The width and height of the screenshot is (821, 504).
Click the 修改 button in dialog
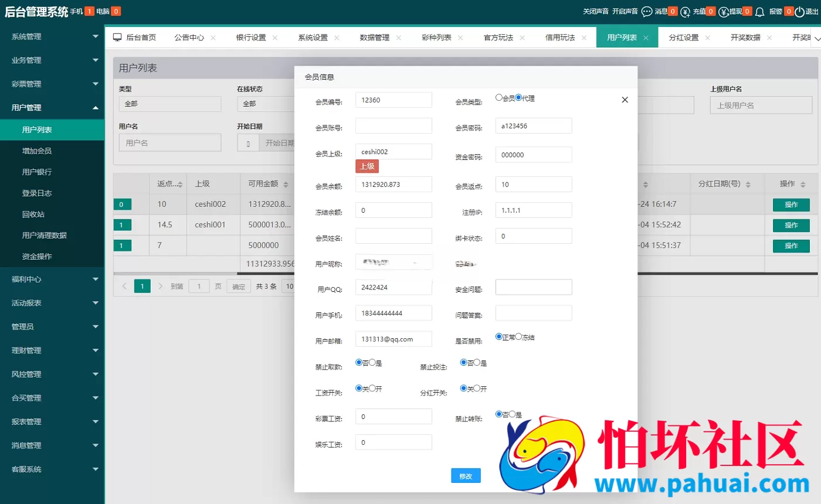(466, 476)
